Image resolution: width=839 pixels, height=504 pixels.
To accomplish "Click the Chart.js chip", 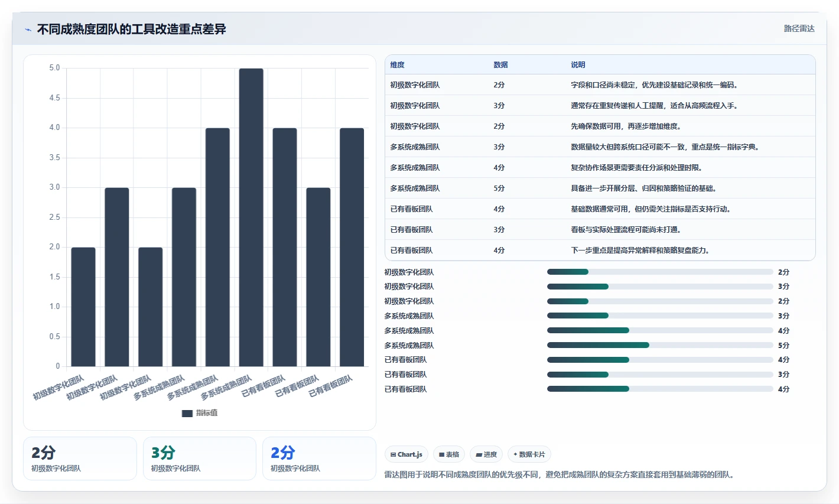I will (x=407, y=454).
